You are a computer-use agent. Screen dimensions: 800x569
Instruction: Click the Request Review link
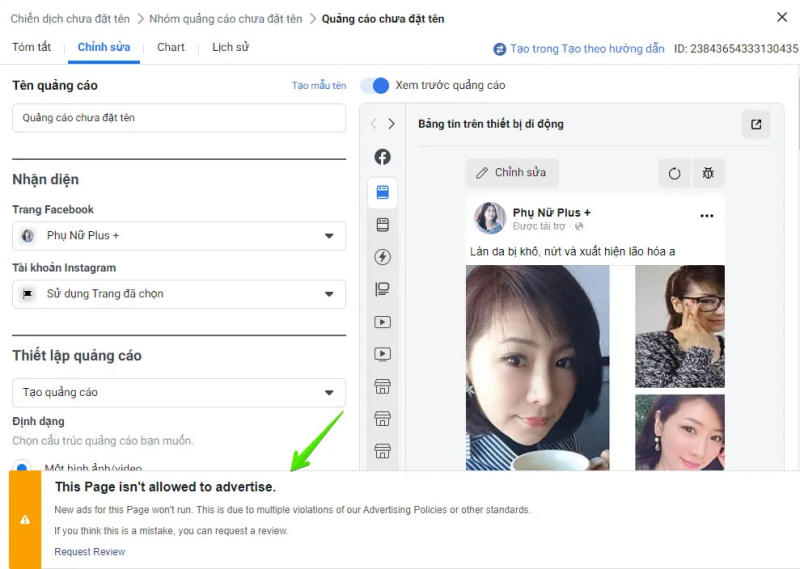click(x=90, y=552)
